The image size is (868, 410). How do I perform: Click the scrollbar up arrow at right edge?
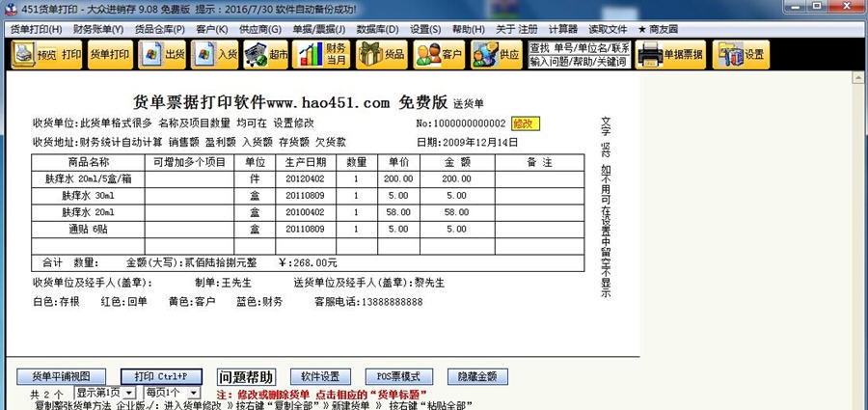click(x=857, y=78)
